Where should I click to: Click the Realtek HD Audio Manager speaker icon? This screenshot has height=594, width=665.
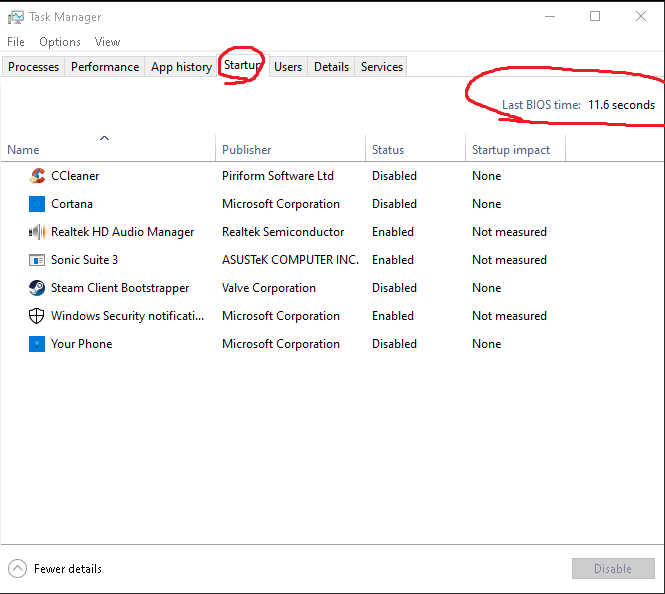click(x=37, y=232)
